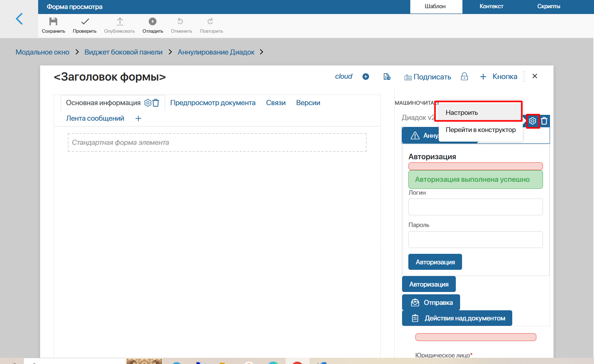The height and width of the screenshot is (364, 594).
Task: Select the <Заголовок формы> title
Action: (110, 77)
